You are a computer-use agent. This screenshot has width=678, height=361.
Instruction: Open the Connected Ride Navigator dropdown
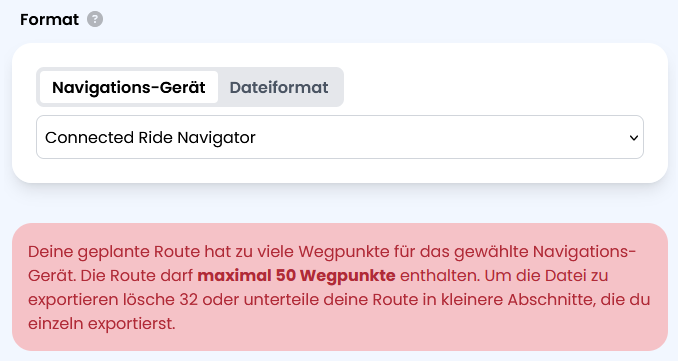[340, 137]
